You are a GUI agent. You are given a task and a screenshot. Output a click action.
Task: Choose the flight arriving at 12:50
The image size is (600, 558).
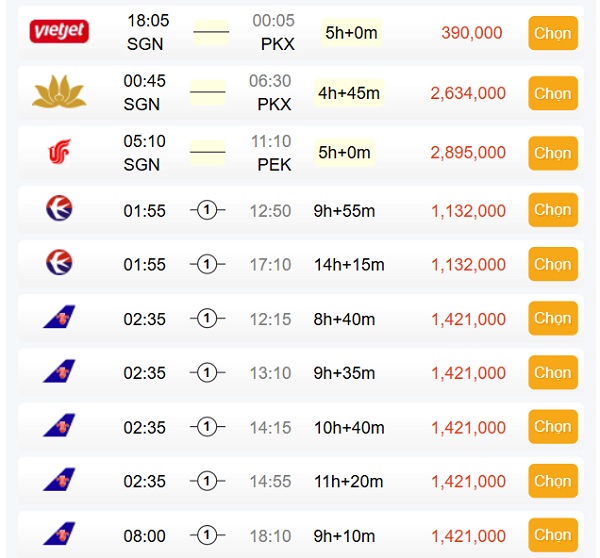tap(553, 210)
